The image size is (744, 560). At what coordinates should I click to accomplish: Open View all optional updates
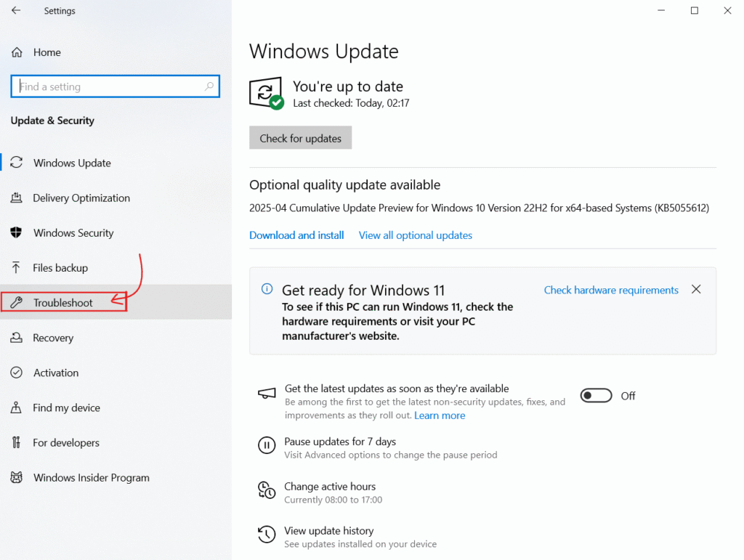[x=416, y=235]
